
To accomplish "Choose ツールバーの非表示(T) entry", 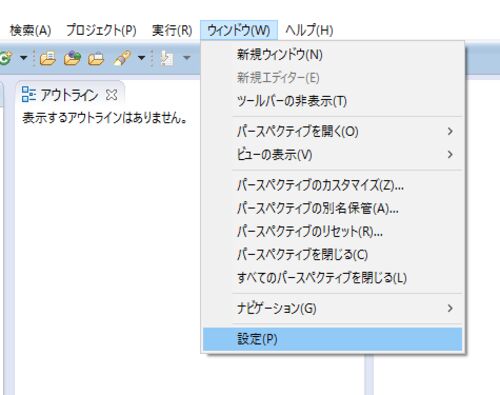I will [x=332, y=101].
